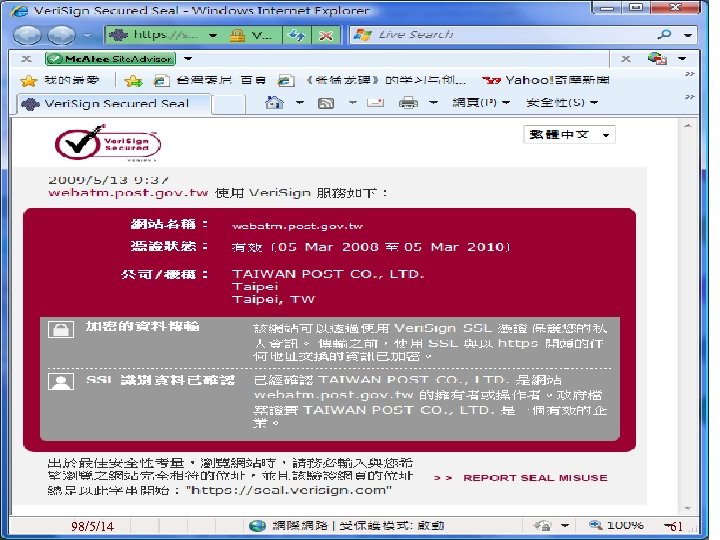
Task: Expand the McAfee SiteAdvisor dropdown arrow
Action: click(x=188, y=59)
